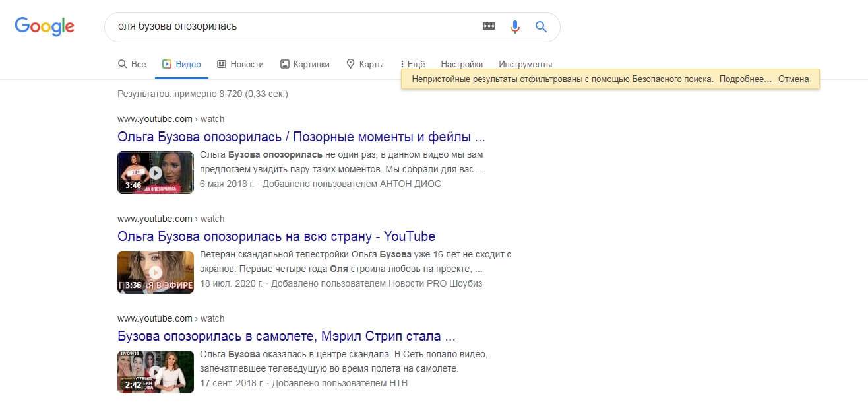
Task: Open result 'Ольга Бузова опозорилась / Позорные моменты'
Action: point(301,137)
